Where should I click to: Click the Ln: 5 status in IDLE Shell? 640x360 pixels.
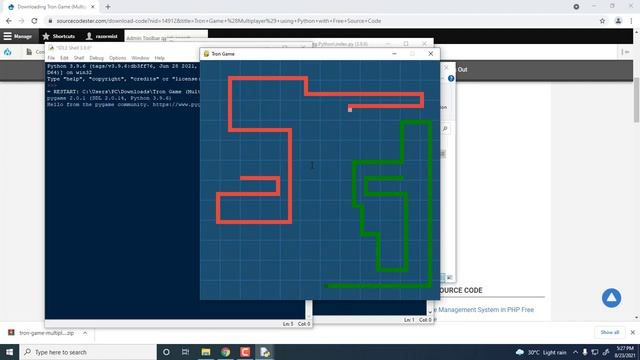[288, 324]
